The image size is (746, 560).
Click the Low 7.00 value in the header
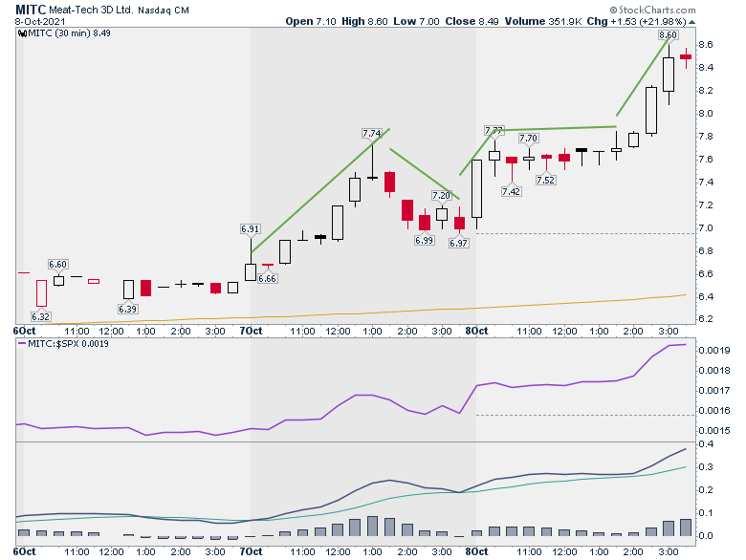[416, 21]
